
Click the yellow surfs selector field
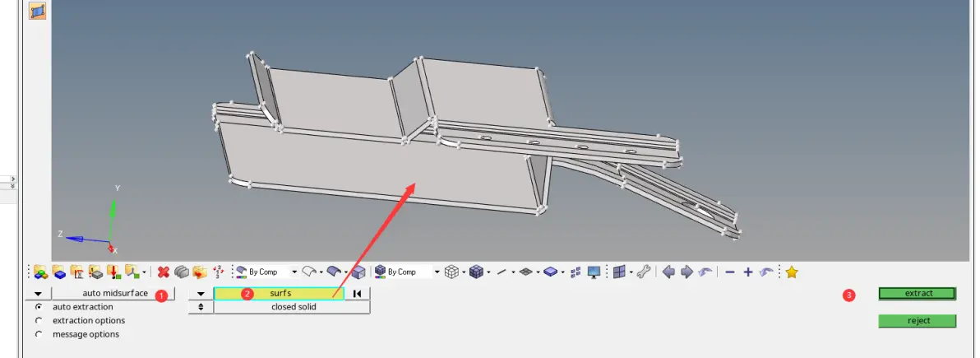click(279, 294)
